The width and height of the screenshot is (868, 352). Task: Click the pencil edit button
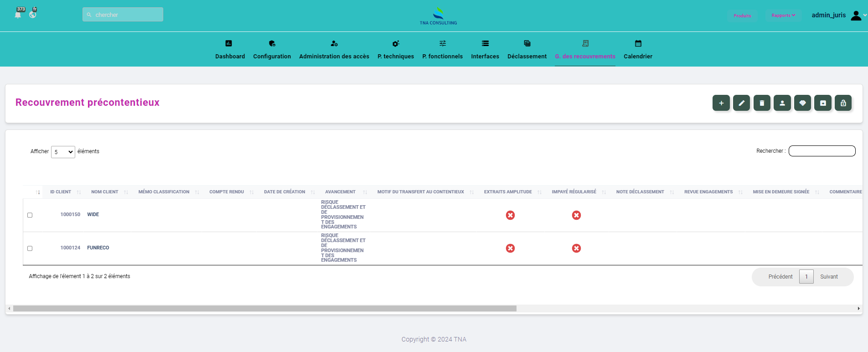pos(741,103)
